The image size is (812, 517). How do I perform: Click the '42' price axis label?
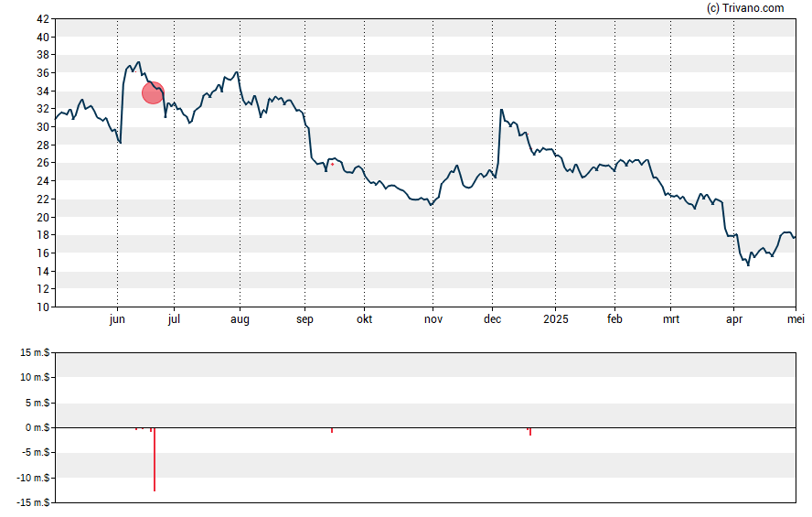pyautogui.click(x=43, y=19)
